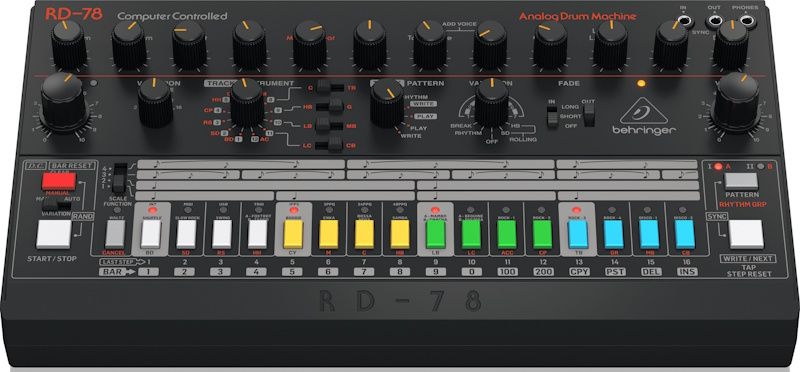
Task: Click the DEL label under step 15
Action: pos(651,272)
